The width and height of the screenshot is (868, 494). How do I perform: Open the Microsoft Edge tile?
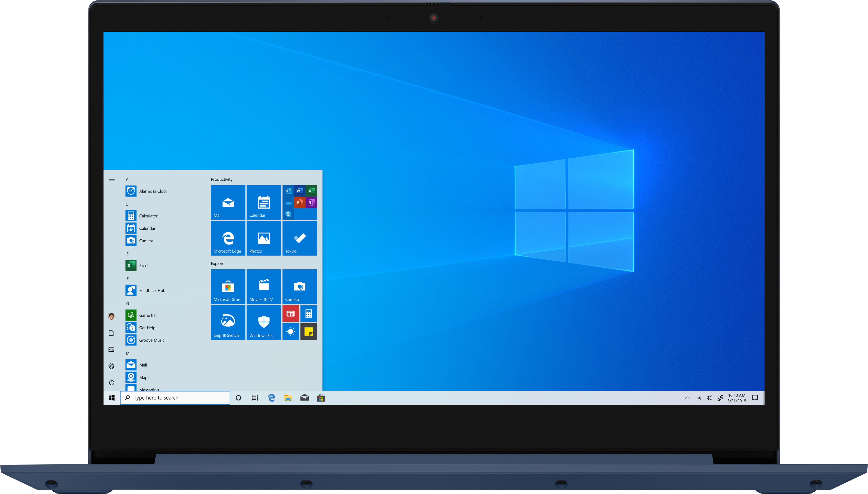228,238
